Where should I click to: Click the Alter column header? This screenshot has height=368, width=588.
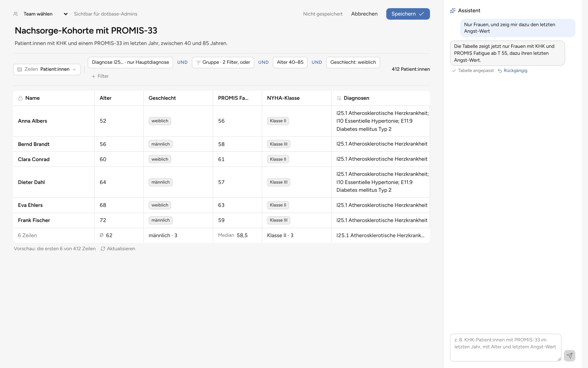pos(119,98)
